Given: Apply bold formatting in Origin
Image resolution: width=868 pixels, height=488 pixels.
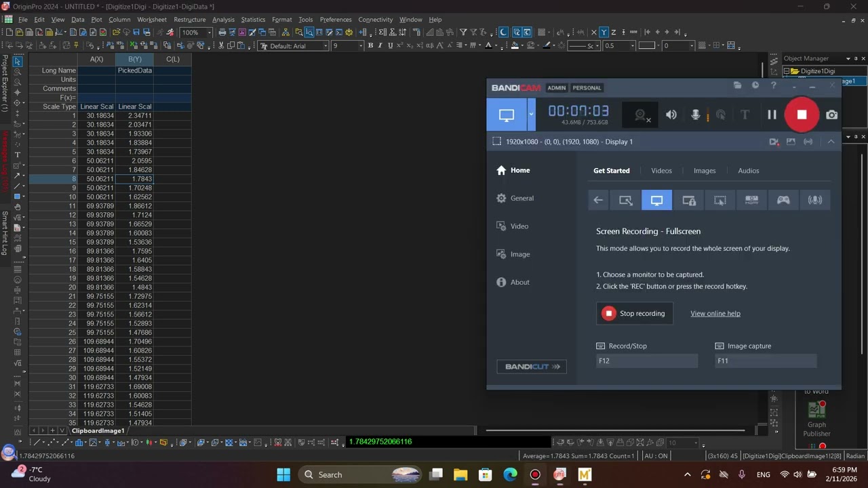Looking at the screenshot, I should [370, 45].
